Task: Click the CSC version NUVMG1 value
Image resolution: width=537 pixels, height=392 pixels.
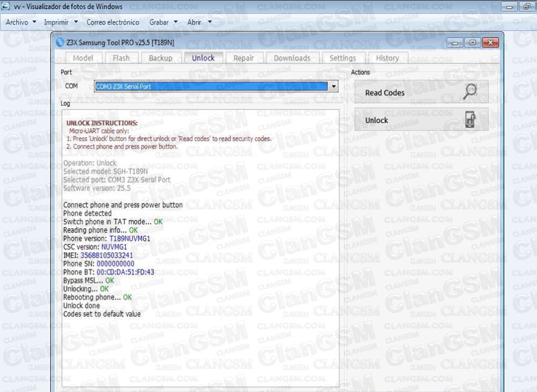Action: point(114,246)
